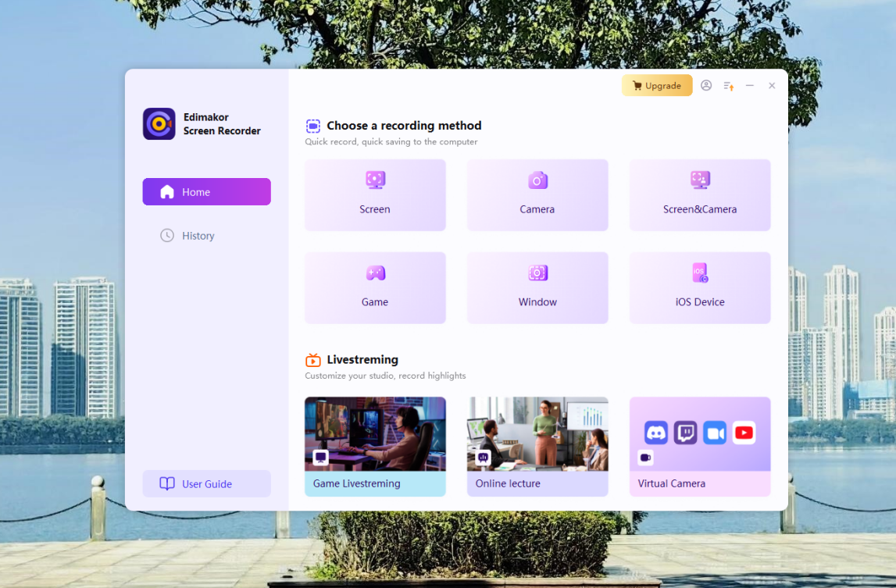Open the Game Livestreming thumbnail
896x588 pixels.
[375, 434]
